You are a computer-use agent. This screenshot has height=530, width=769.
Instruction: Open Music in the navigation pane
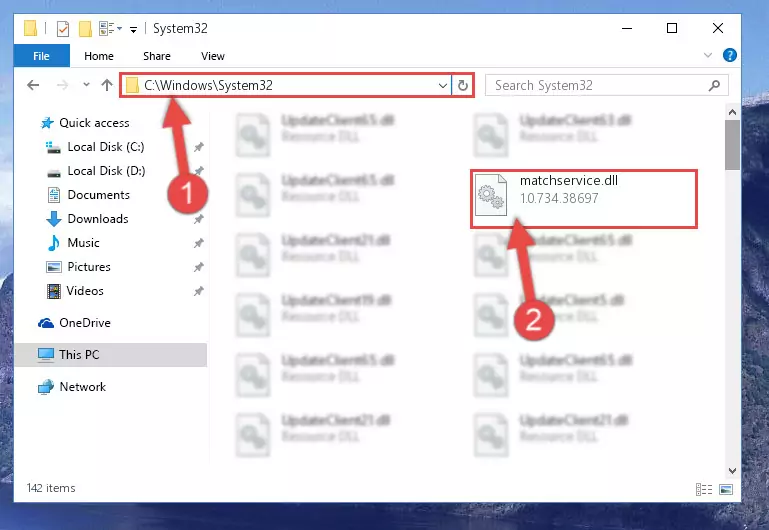tap(83, 243)
